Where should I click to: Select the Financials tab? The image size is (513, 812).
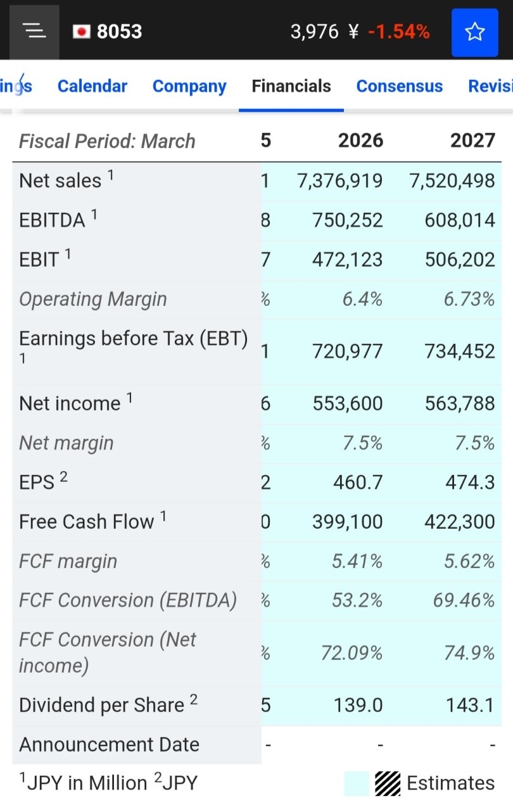291,86
